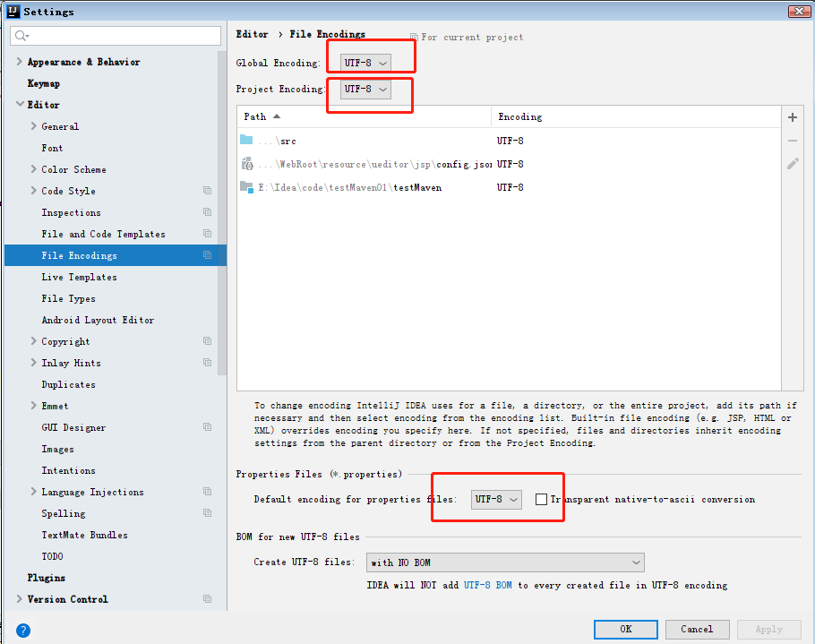Open the UTF-8 BOM link

[x=487, y=585]
